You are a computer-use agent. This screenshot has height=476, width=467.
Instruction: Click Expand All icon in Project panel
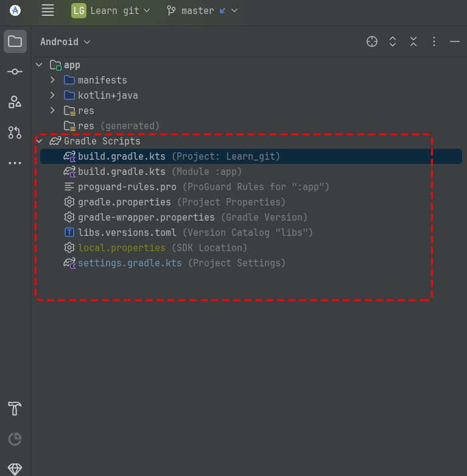(x=393, y=41)
